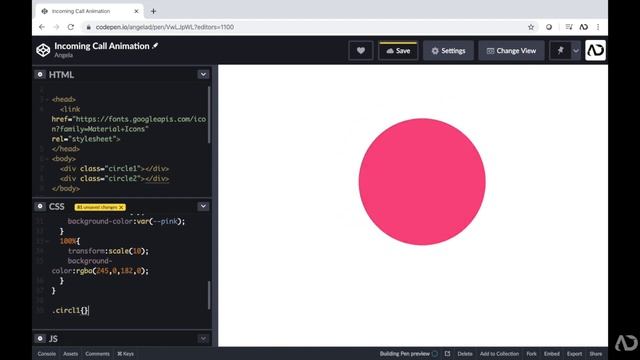Viewport: 640px width, 360px height.
Task: Click the '.circl1{}' line in CSS
Action: pyautogui.click(x=70, y=310)
